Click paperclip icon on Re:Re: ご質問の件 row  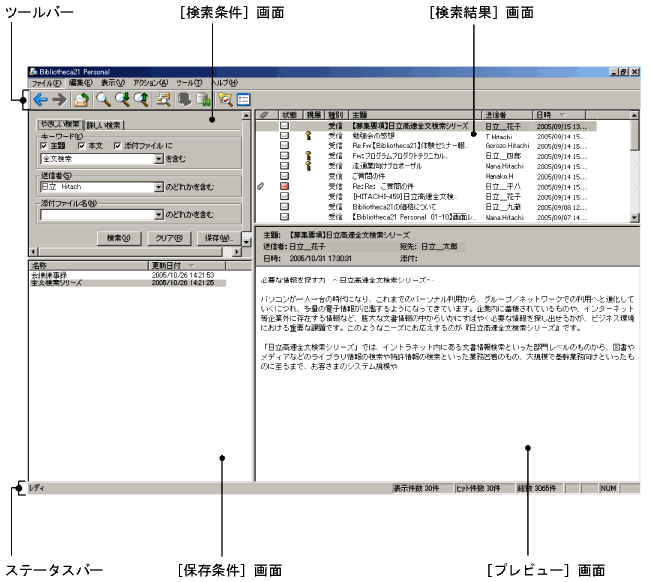[x=261, y=186]
